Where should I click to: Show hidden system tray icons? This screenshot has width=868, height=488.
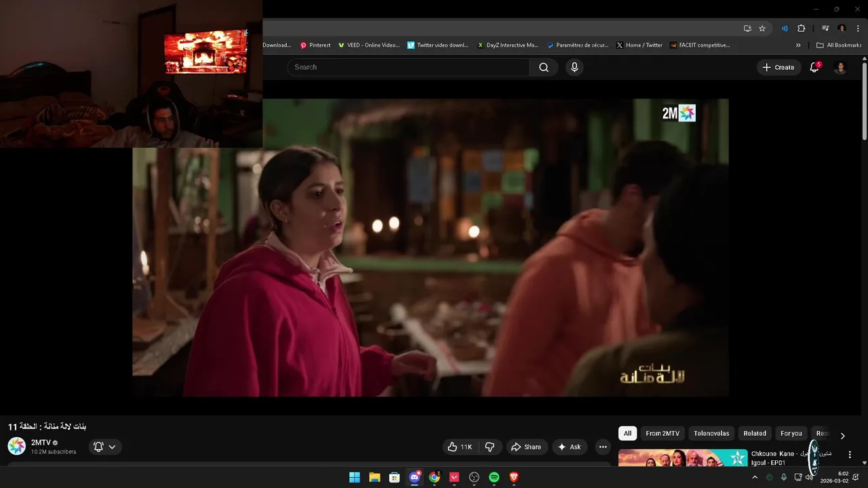click(x=755, y=477)
